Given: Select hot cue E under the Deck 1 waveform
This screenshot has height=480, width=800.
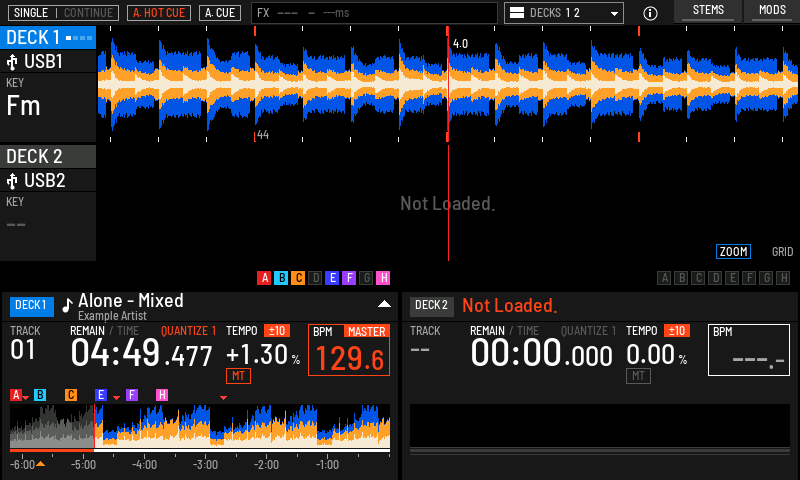Looking at the screenshot, I should tap(332, 278).
